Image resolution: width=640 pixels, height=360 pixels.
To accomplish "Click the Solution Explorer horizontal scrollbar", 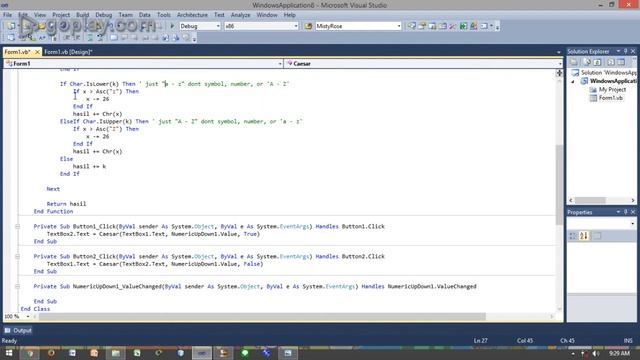I will [591, 200].
